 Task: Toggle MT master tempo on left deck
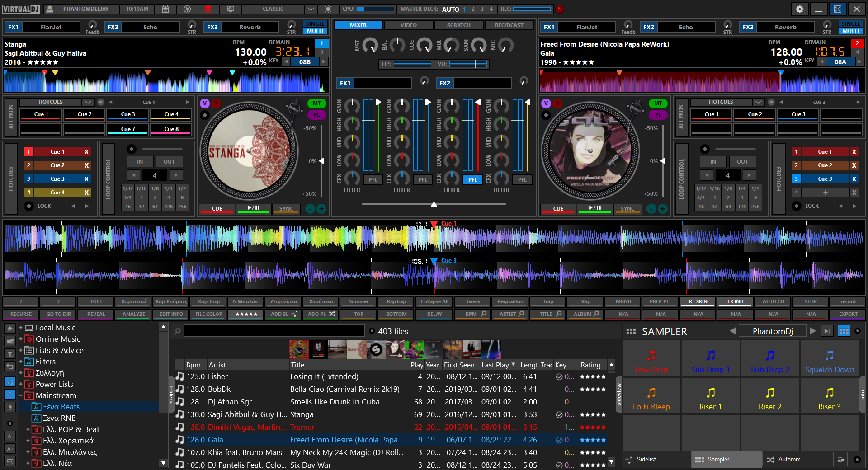(317, 103)
